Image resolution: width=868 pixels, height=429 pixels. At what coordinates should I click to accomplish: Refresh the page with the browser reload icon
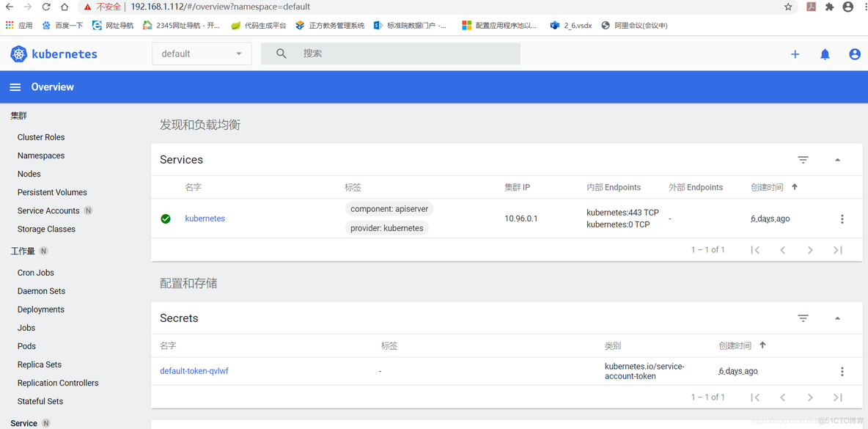click(45, 7)
